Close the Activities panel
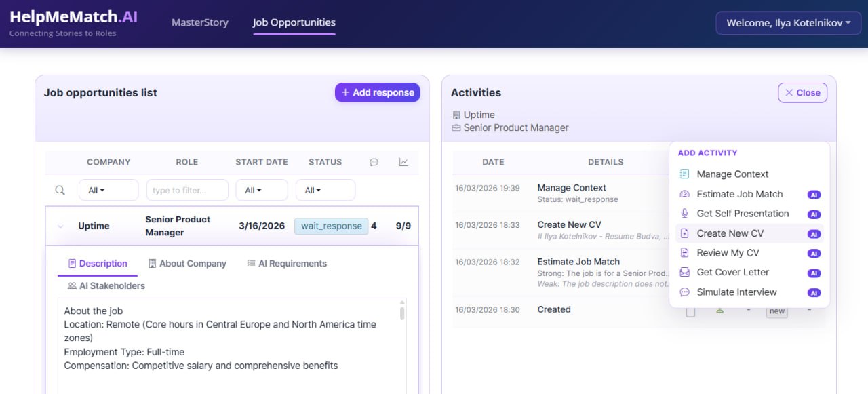 (x=802, y=93)
